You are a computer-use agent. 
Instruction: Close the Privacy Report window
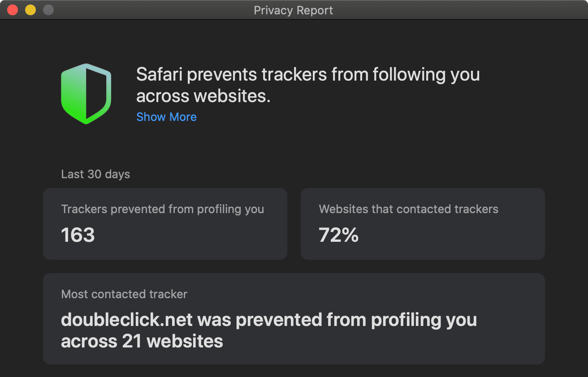click(x=13, y=10)
